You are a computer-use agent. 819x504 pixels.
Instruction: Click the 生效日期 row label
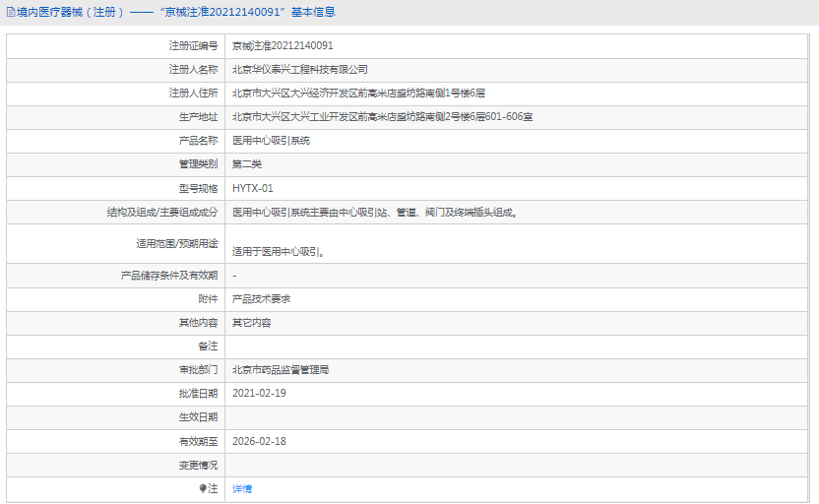[199, 417]
